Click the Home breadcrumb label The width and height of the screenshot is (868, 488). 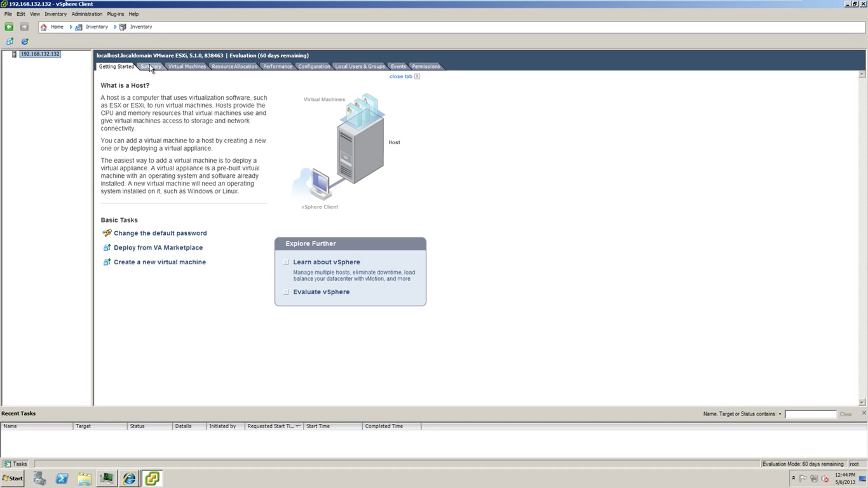[57, 27]
